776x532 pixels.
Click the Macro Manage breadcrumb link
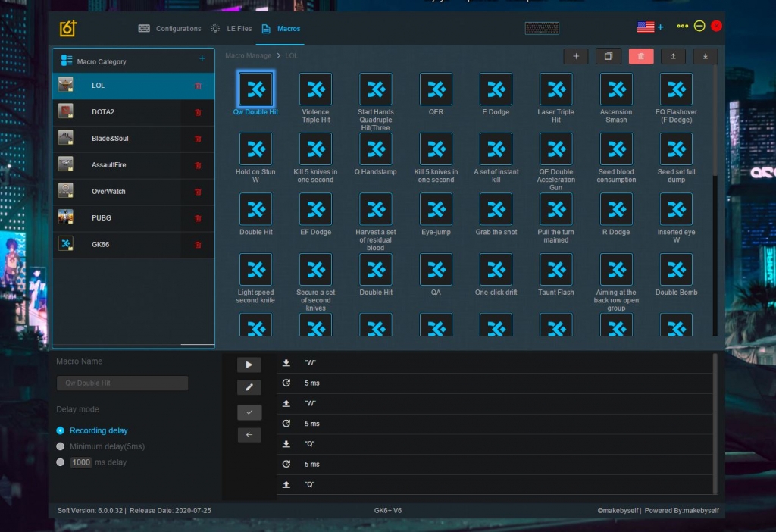[249, 56]
